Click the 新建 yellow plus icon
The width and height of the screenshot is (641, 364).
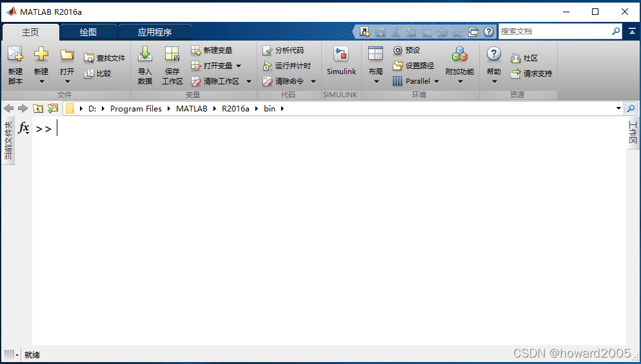point(41,53)
